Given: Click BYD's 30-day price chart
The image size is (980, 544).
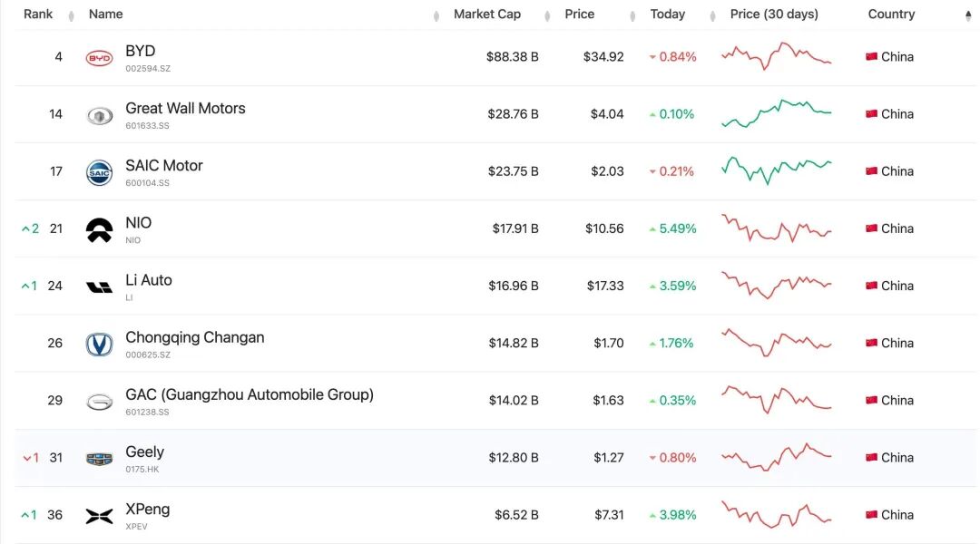Looking at the screenshot, I should (776, 56).
